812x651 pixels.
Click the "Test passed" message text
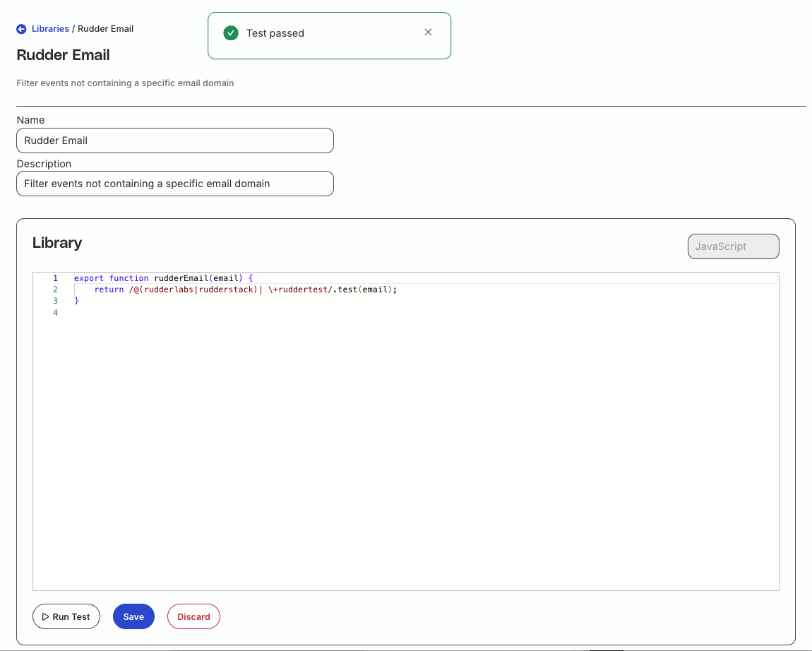point(275,33)
